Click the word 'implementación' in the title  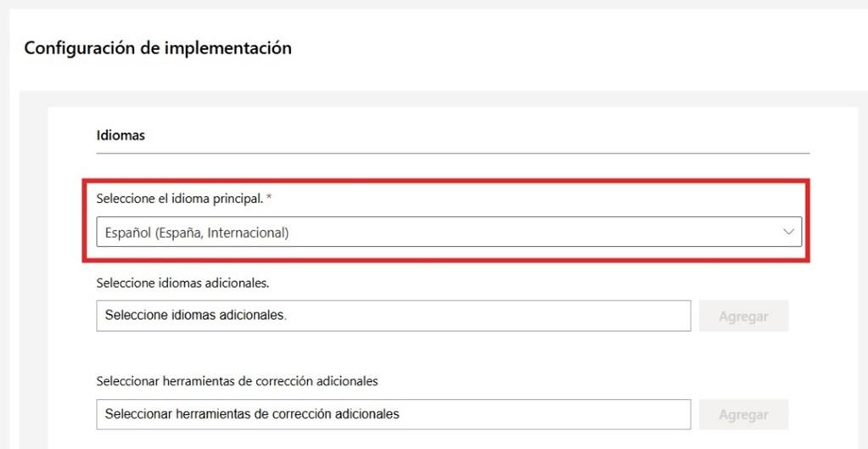[234, 48]
